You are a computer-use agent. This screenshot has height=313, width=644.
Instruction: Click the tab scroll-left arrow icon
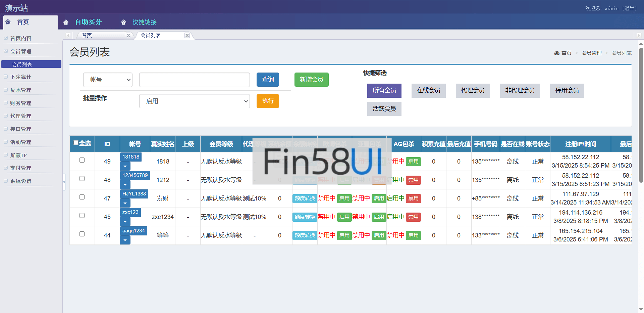click(x=68, y=35)
